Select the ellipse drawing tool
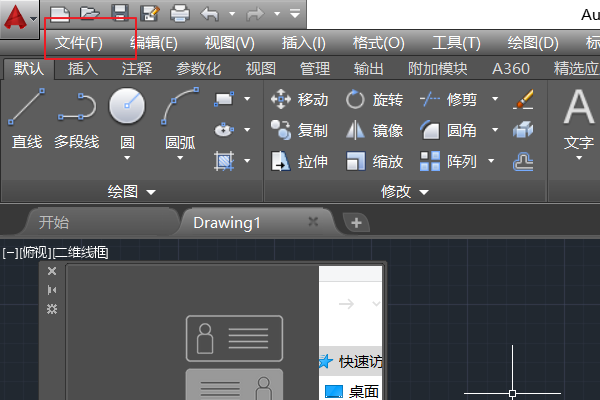The width and height of the screenshot is (600, 400). [224, 130]
